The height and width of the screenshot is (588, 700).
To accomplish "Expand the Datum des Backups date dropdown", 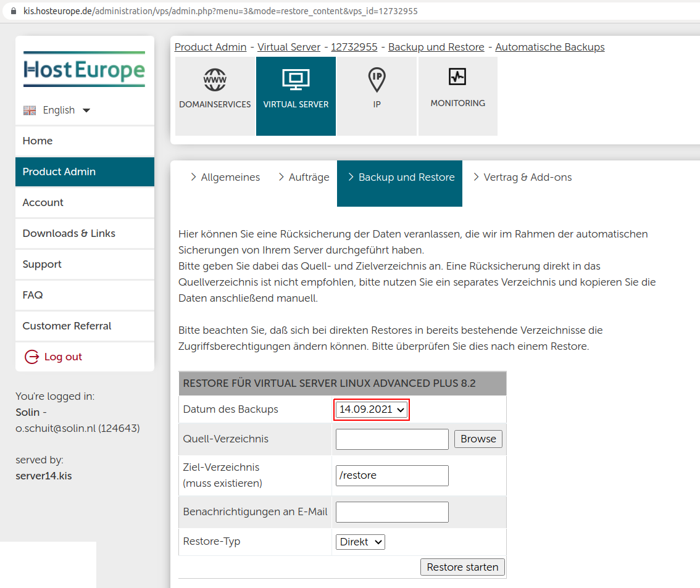I will click(x=372, y=410).
